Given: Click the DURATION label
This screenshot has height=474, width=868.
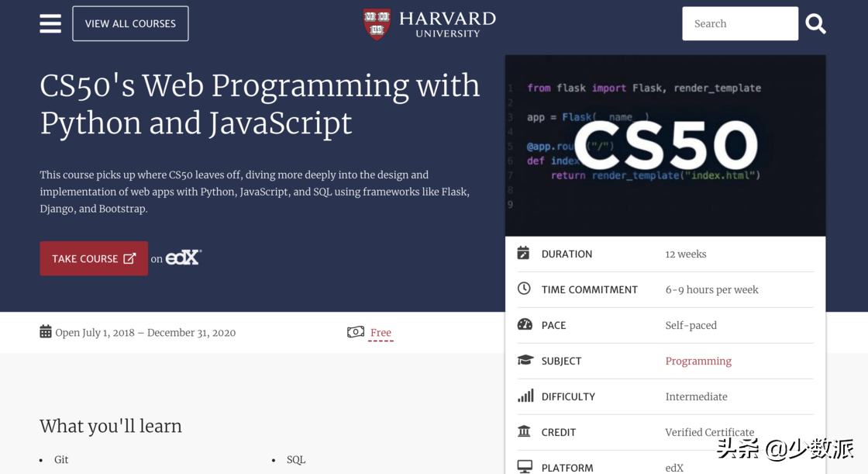Looking at the screenshot, I should [567, 254].
